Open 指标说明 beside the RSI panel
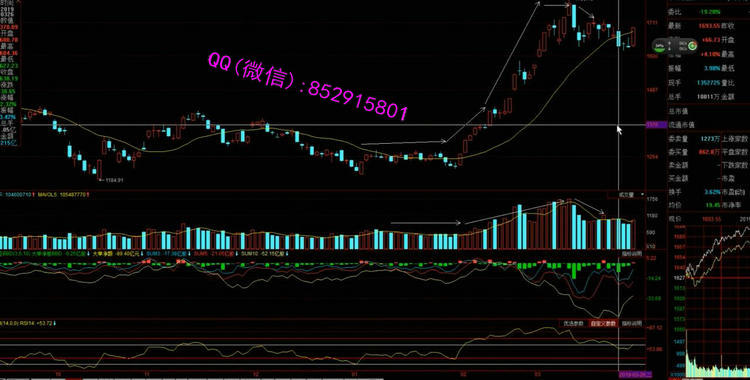Image resolution: width=750 pixels, height=380 pixels. (631, 324)
